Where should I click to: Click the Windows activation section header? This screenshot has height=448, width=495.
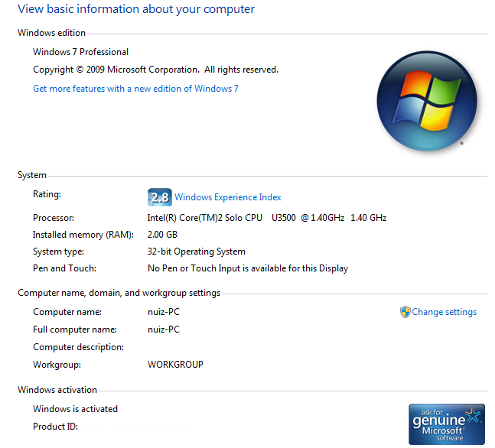57,390
